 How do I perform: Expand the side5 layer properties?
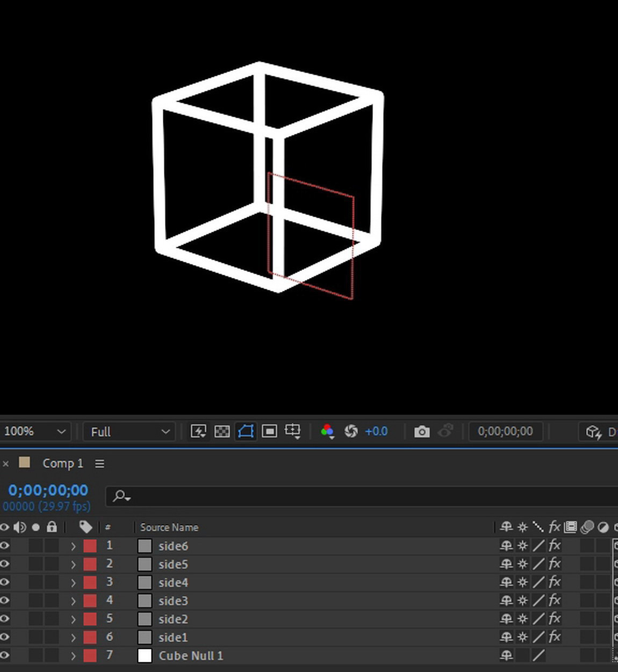click(x=74, y=564)
